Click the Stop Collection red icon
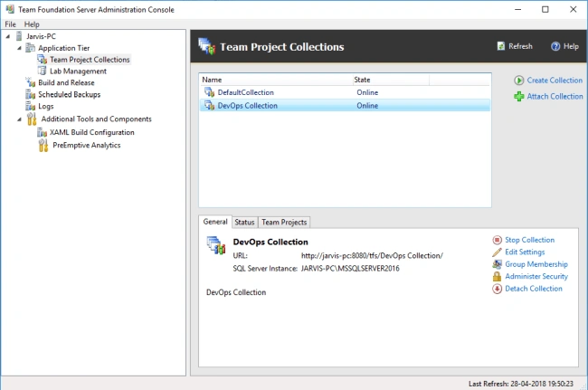The width and height of the screenshot is (588, 390). click(497, 240)
